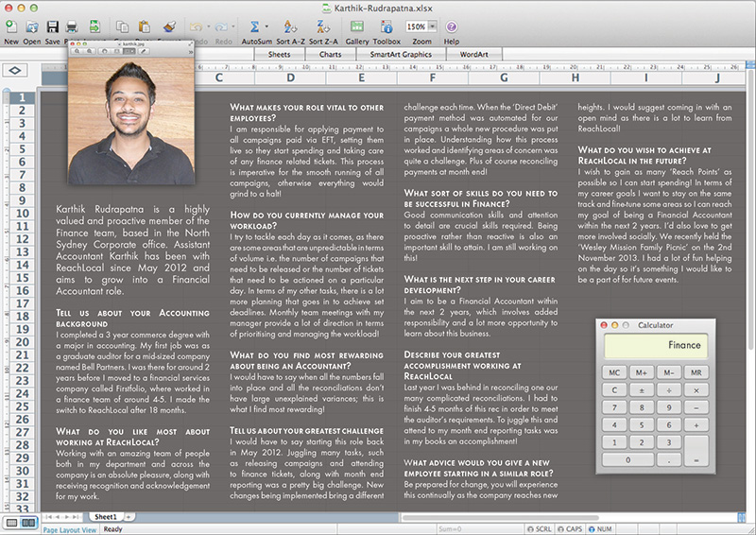Open the Zoom percentage dropdown
This screenshot has height=535, width=756.
click(431, 27)
